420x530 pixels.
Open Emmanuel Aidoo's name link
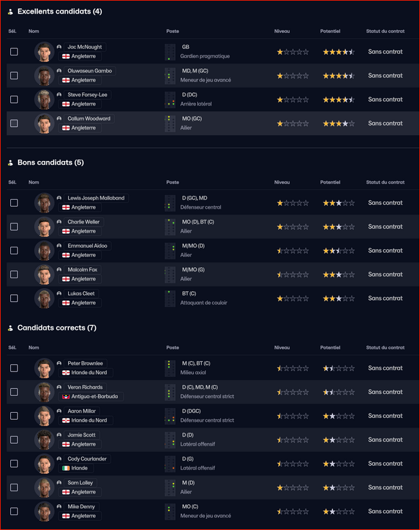tap(87, 246)
